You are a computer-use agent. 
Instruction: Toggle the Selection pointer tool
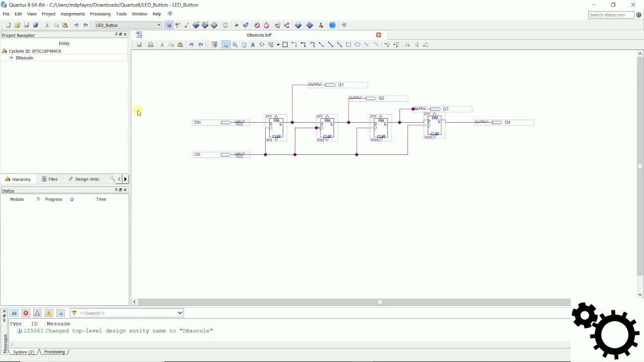pos(226,45)
